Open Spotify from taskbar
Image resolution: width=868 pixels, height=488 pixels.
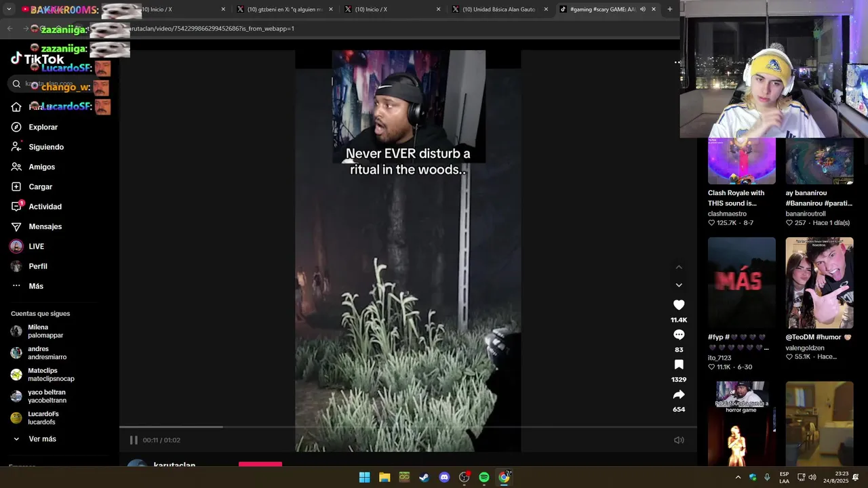[484, 477]
